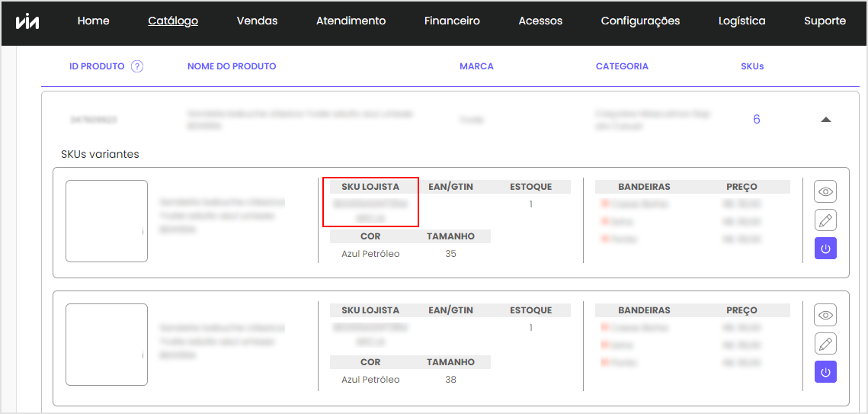This screenshot has height=414, width=868.
Task: Click the NOME DO PRODUTO column header
Action: tap(232, 66)
